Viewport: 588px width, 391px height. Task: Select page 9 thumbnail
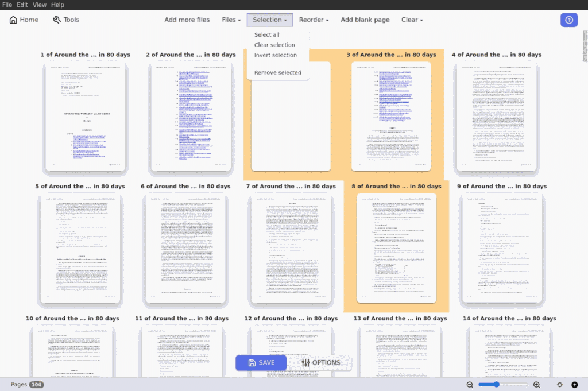pyautogui.click(x=502, y=248)
